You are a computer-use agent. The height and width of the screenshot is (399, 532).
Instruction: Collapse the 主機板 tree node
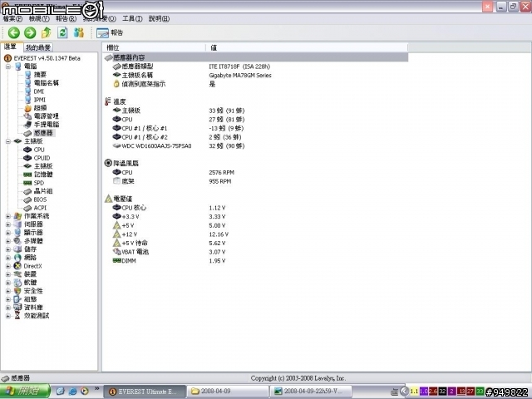coord(8,141)
